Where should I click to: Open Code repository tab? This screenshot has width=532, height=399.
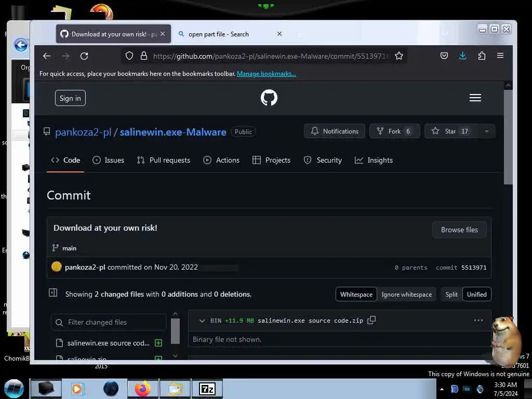[x=65, y=160]
